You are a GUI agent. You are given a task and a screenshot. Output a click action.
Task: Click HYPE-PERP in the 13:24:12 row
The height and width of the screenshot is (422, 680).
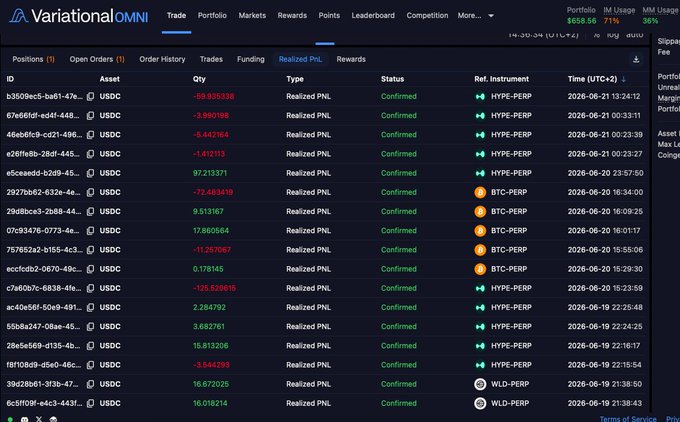point(511,96)
